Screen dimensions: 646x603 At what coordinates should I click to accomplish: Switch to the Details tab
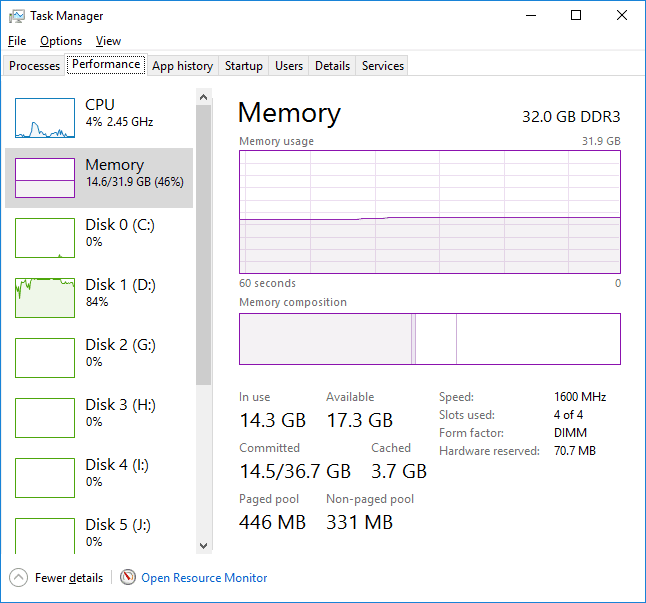332,66
